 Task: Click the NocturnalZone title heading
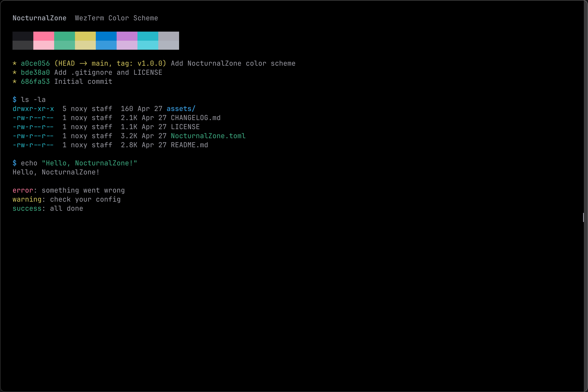tap(39, 18)
